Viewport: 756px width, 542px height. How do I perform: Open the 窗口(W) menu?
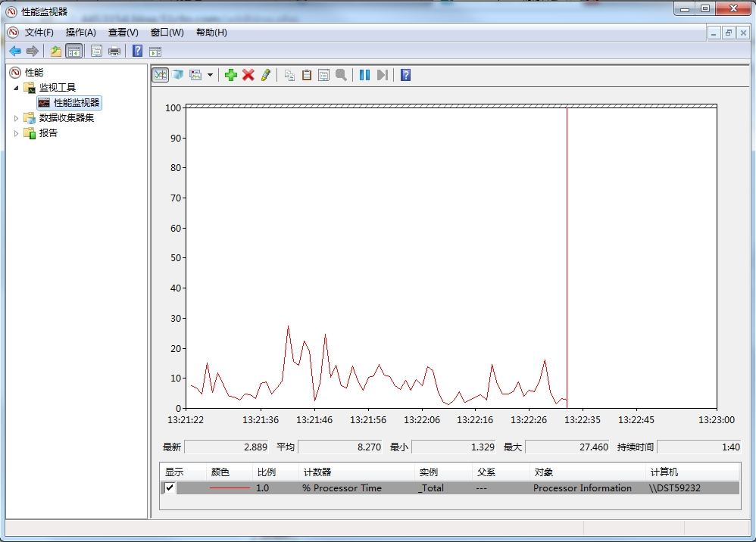(x=167, y=33)
